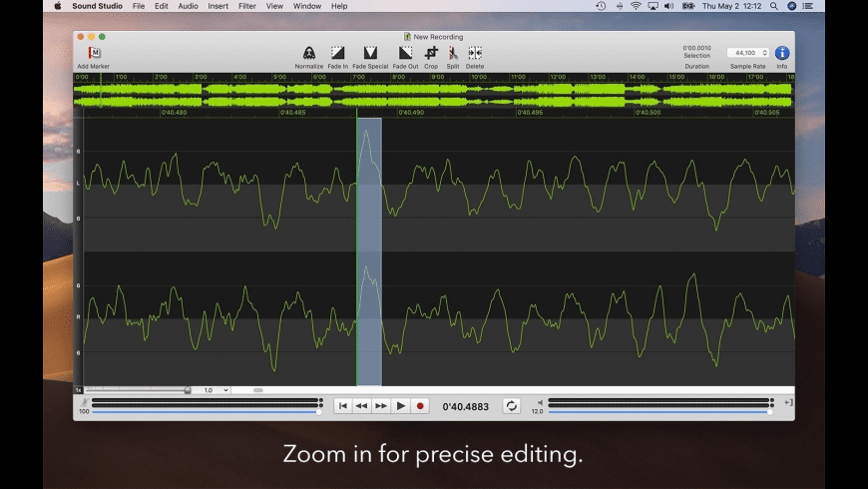The width and height of the screenshot is (868, 489).
Task: Click the rewind button
Action: coord(361,406)
